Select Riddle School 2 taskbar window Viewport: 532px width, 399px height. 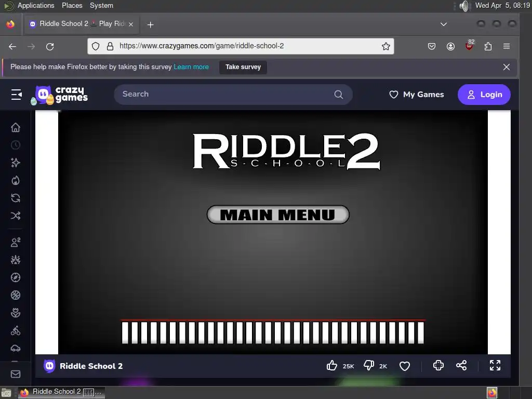[61, 392]
